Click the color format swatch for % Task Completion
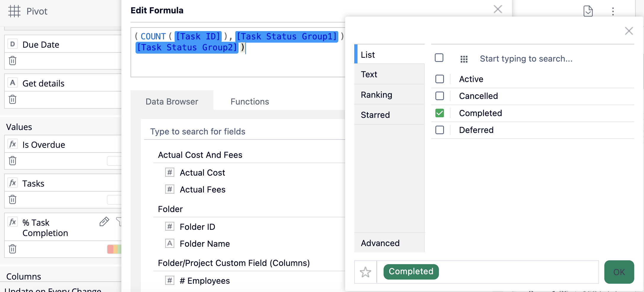644x292 pixels. click(x=114, y=249)
